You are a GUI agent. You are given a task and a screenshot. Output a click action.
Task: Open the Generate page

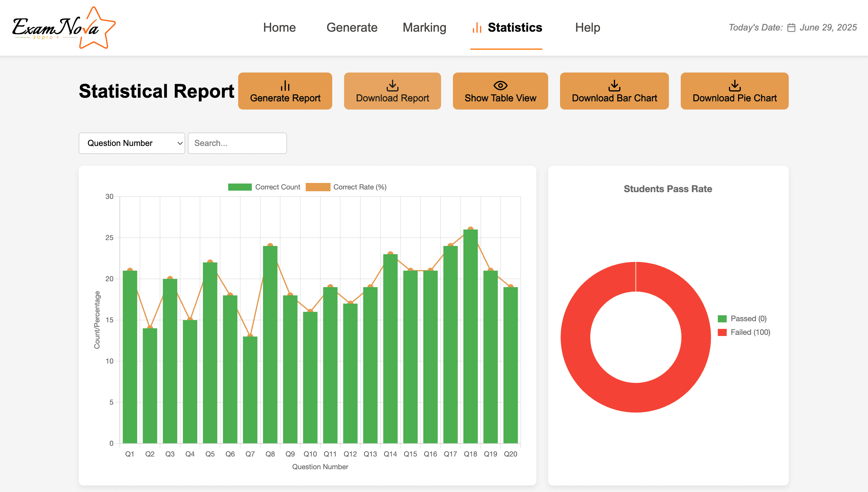[x=352, y=28]
